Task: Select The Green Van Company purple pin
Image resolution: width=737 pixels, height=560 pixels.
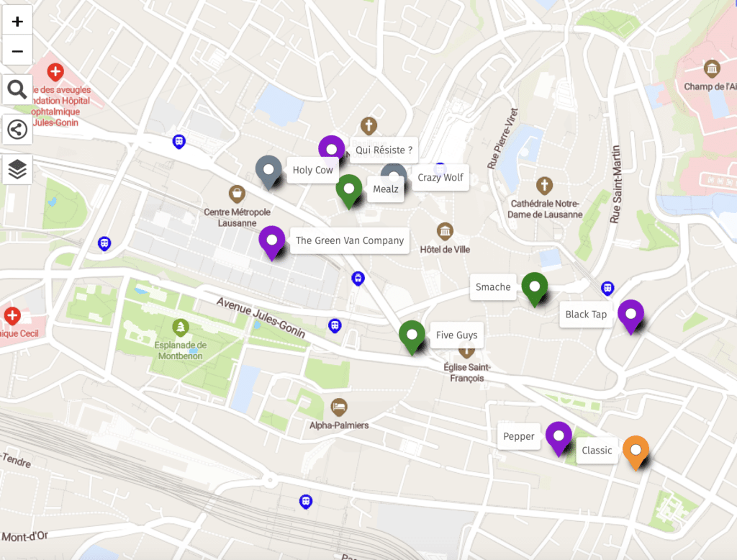Action: (x=271, y=243)
